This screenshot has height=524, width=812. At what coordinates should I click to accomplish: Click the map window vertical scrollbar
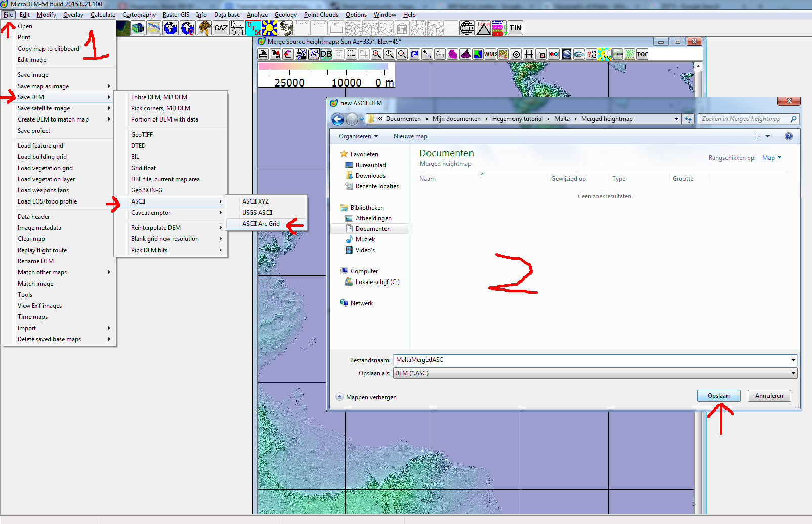point(698,288)
